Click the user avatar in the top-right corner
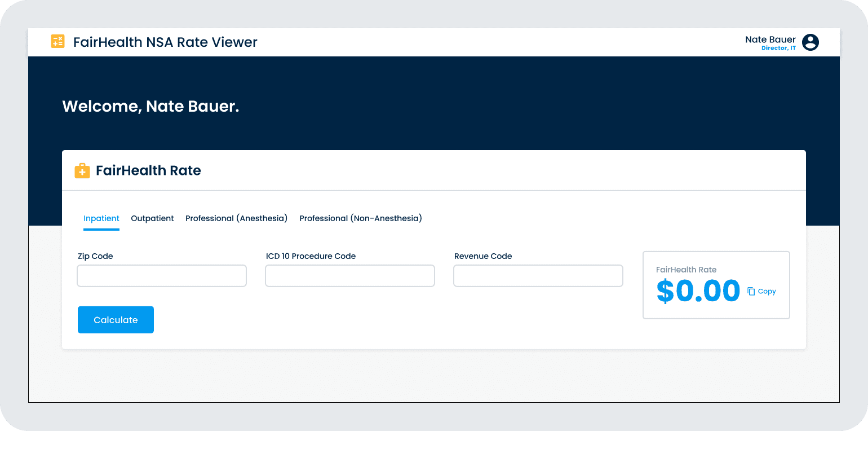The image size is (868, 471). (810, 42)
